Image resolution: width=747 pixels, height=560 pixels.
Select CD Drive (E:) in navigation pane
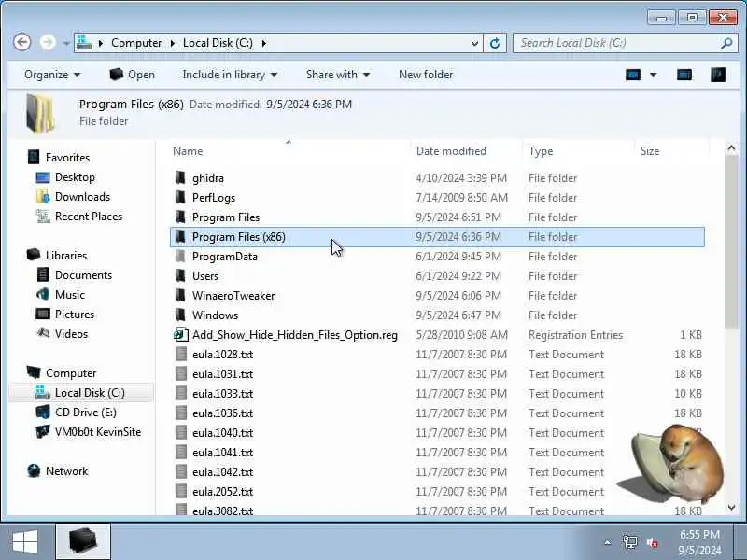85,413
